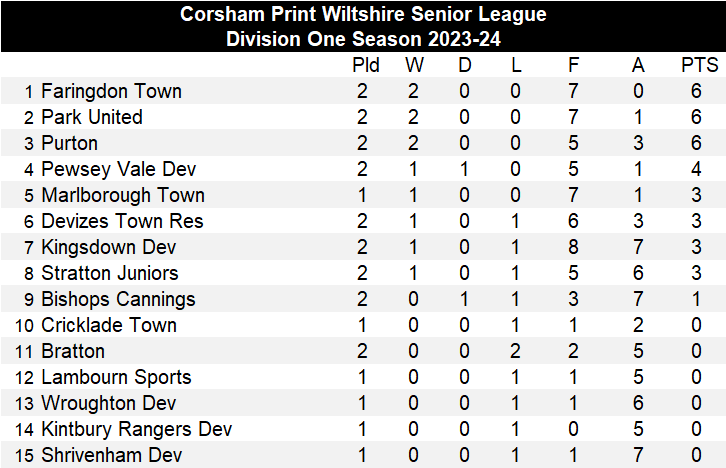Click the Corsham Print Wiltshire Senior League title

click(x=363, y=15)
